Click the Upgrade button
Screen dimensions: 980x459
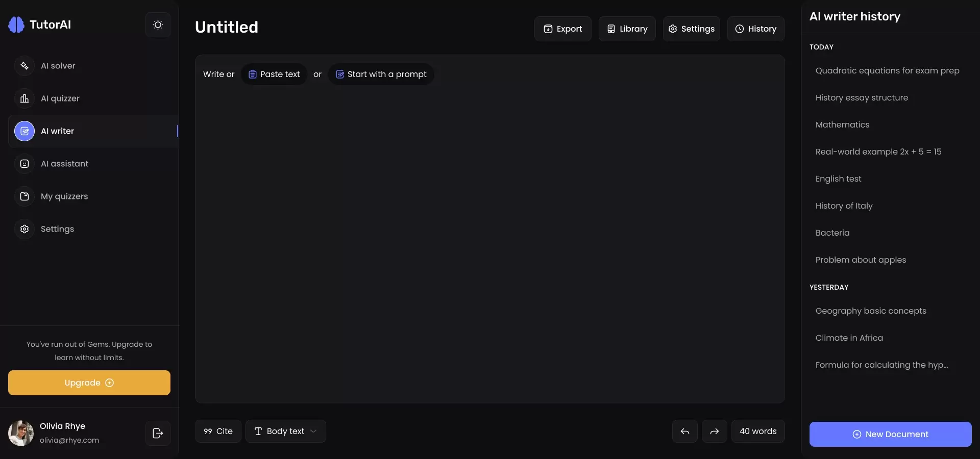click(89, 383)
